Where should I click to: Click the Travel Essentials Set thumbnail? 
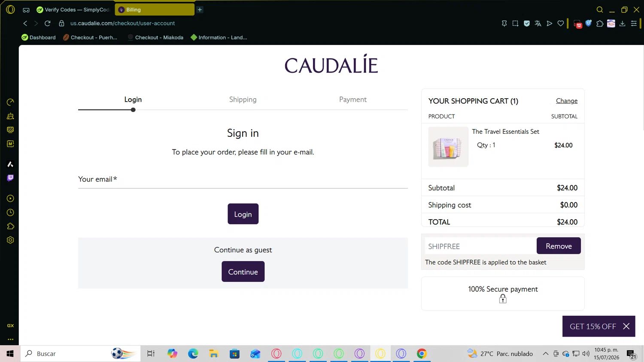(x=448, y=147)
